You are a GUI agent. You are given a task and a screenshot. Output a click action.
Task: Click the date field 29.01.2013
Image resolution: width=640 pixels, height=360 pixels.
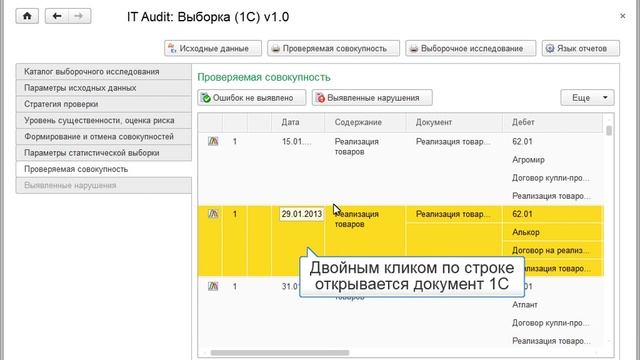pos(302,214)
